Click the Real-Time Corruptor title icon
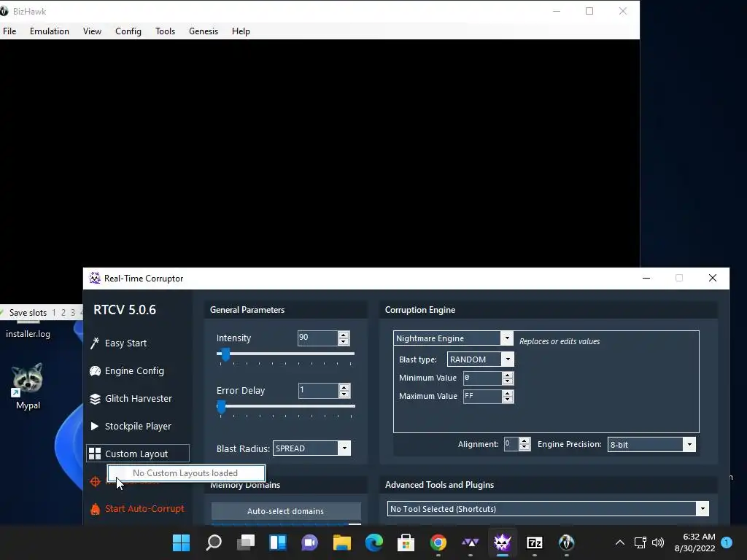747x560 pixels. pyautogui.click(x=95, y=278)
